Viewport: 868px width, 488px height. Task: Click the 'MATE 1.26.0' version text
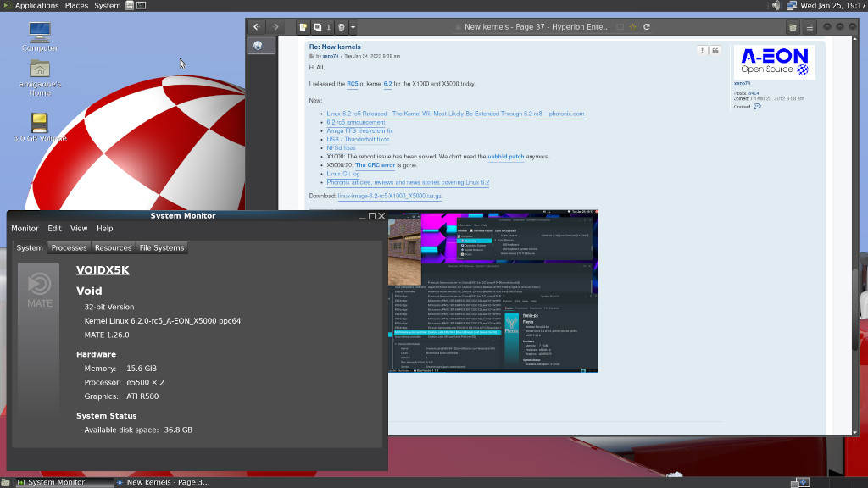click(106, 335)
